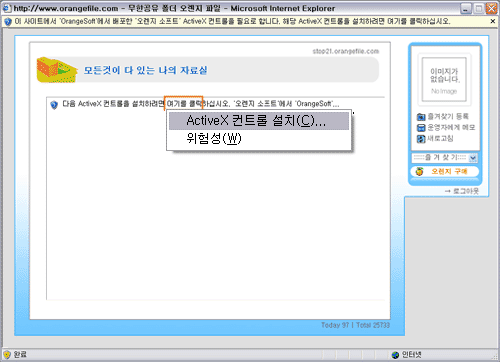Click the 모든것이 다 있는 나의 자료실 title
The width and height of the screenshot is (500, 362).
pyautogui.click(x=145, y=70)
